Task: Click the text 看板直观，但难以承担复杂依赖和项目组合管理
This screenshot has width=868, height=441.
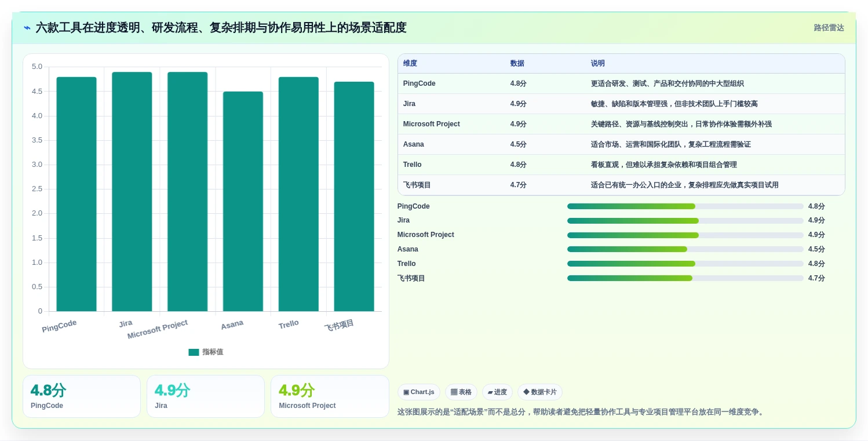Action: point(664,165)
